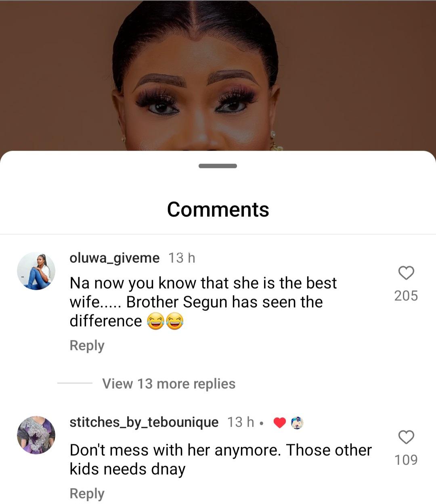Like the stitches_by_tebounique comment with heart
Image resolution: width=436 pixels, height=504 pixels.
[x=406, y=437]
